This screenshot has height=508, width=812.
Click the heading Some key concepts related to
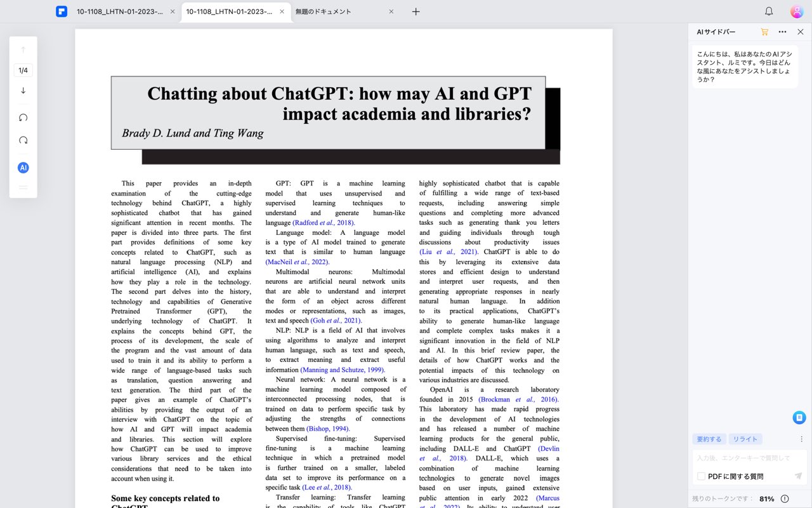coord(166,498)
